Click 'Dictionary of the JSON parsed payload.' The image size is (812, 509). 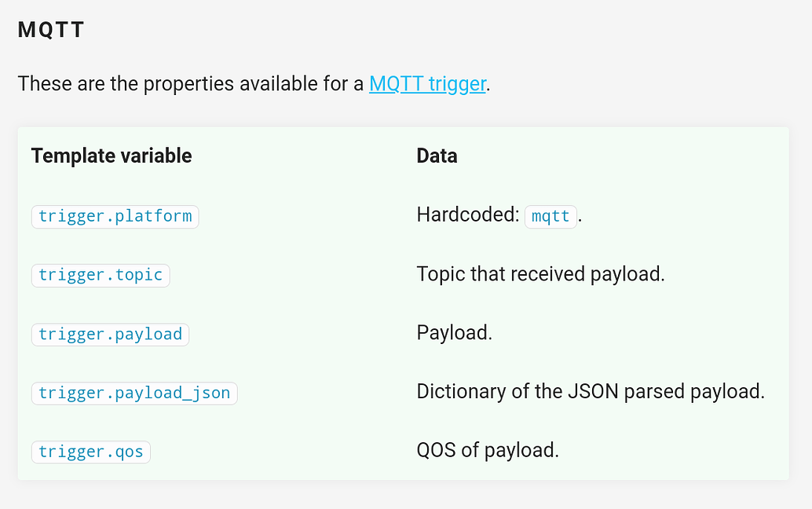pos(591,391)
